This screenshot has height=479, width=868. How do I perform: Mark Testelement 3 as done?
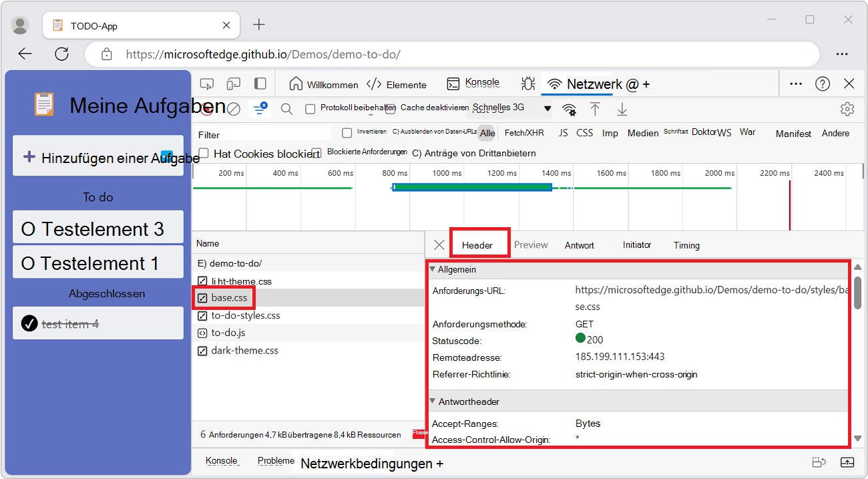pyautogui.click(x=29, y=229)
